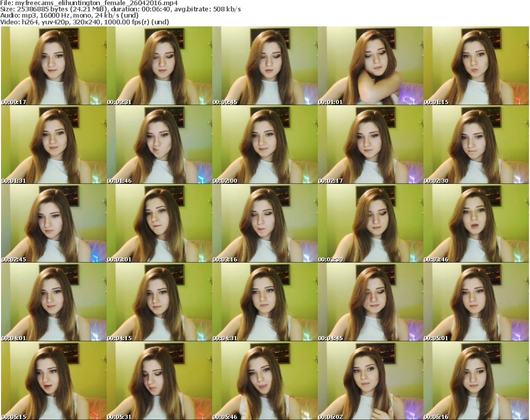530x420 pixels.
Task: Open the frame stamped 00:04:15
Action: click(159, 302)
